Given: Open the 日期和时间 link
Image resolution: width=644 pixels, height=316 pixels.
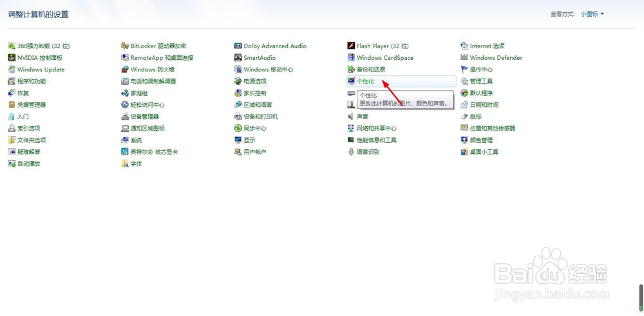Looking at the screenshot, I should (x=484, y=105).
